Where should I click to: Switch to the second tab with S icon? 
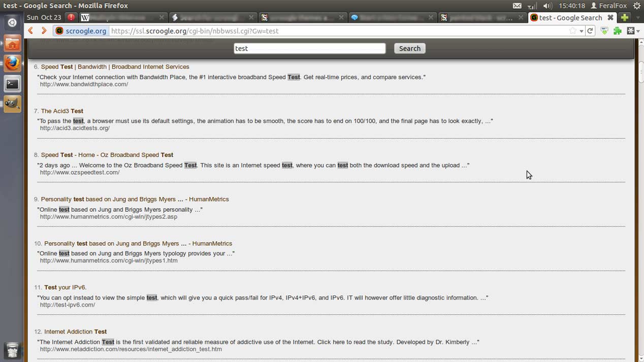tap(482, 17)
